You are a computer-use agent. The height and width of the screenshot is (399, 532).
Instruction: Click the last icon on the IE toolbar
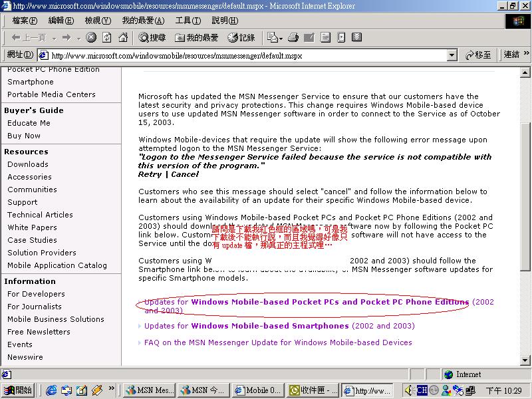point(356,37)
